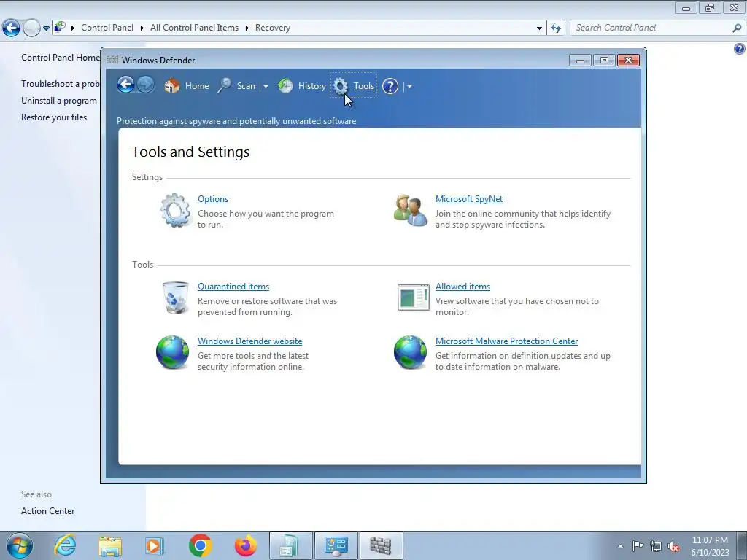The width and height of the screenshot is (747, 560).
Task: Open the Quarantined items link
Action: (233, 286)
